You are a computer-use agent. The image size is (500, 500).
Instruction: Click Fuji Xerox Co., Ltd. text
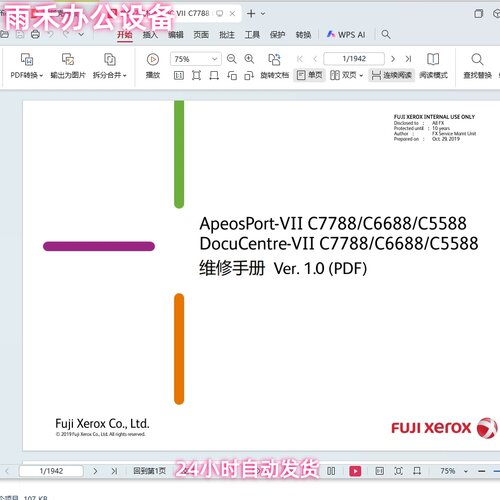[102, 424]
